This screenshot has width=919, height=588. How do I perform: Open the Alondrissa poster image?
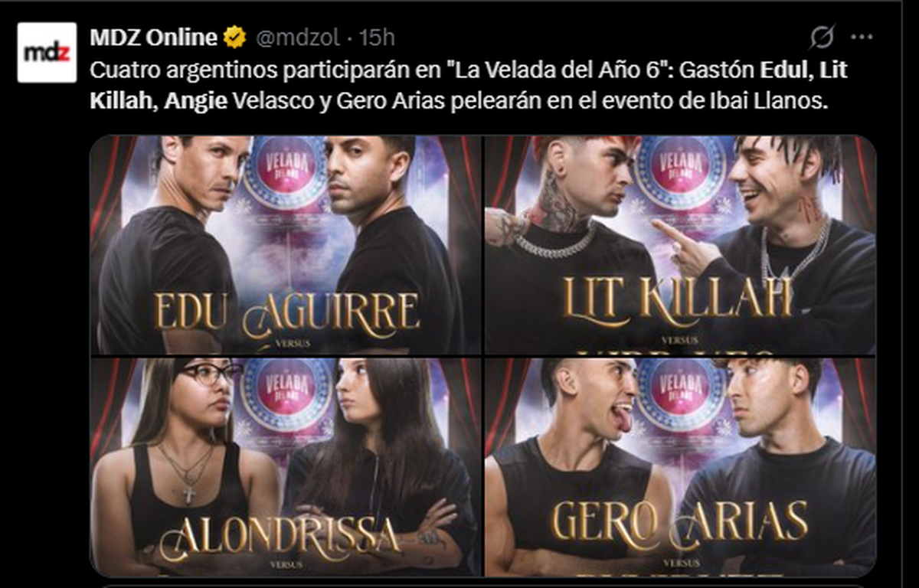pyautogui.click(x=285, y=467)
